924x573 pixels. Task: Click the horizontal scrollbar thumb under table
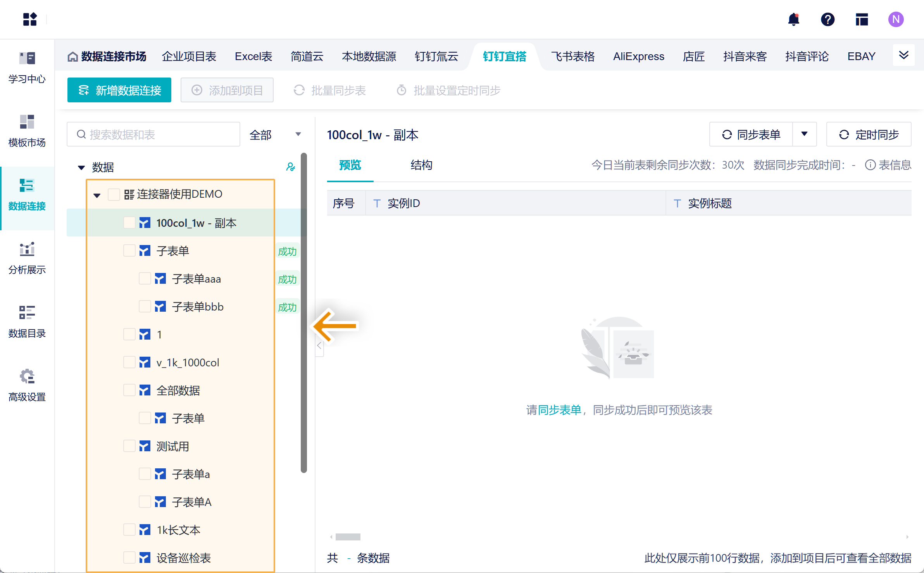pos(348,537)
